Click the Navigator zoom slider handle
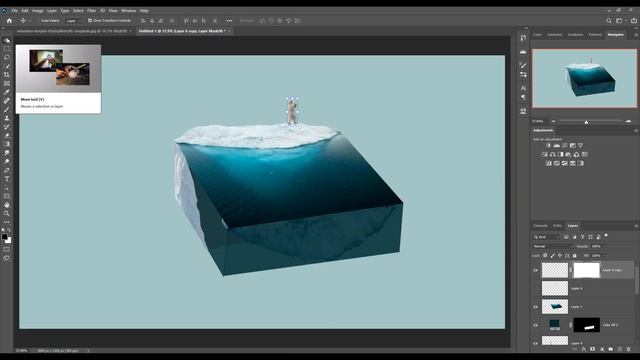Screen dimensions: 640x360 click(586, 122)
